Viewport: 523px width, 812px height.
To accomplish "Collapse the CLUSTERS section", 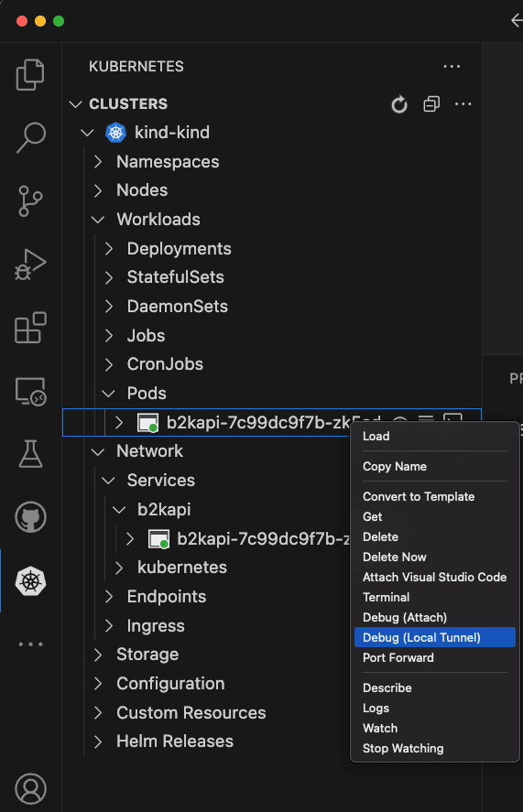I will [x=76, y=104].
